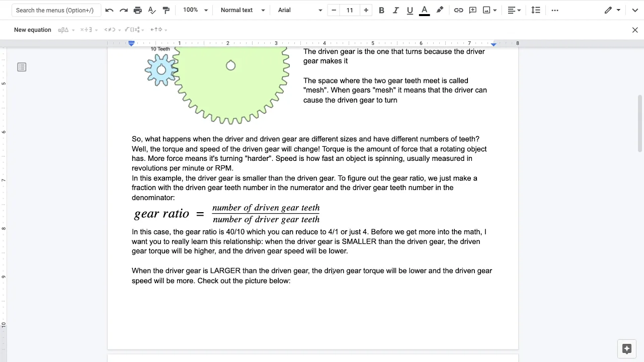Click the word "SMALLER" in the paragraph
The image size is (644, 362).
[359, 241]
